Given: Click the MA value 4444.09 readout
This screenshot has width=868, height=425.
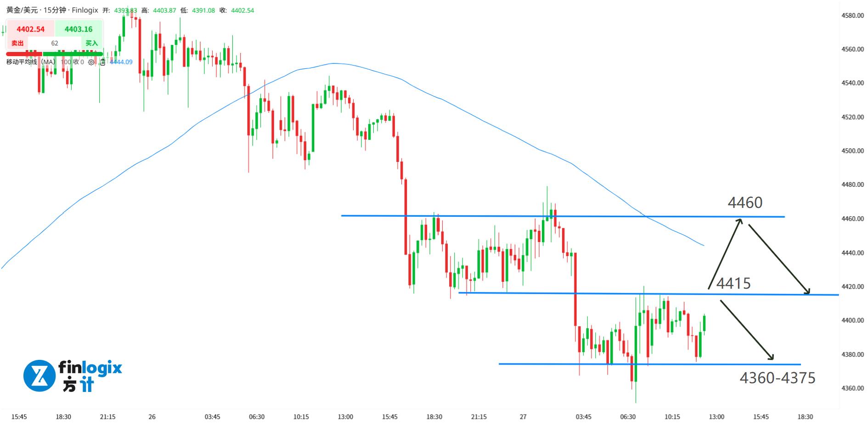Looking at the screenshot, I should (121, 62).
